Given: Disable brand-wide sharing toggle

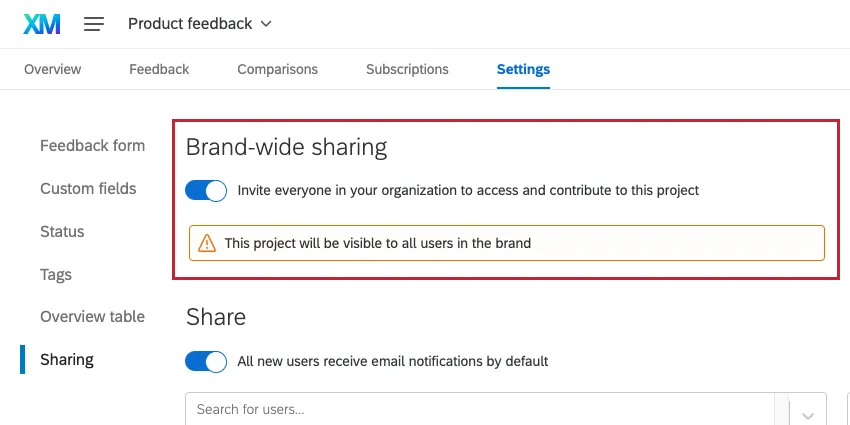Looking at the screenshot, I should coord(206,190).
